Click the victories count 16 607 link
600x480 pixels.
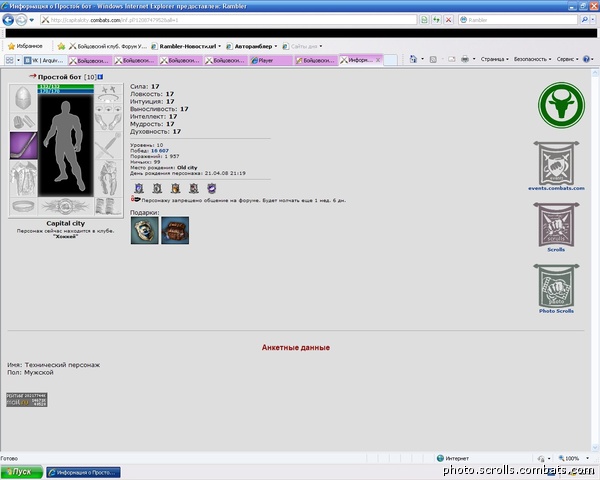[x=160, y=151]
